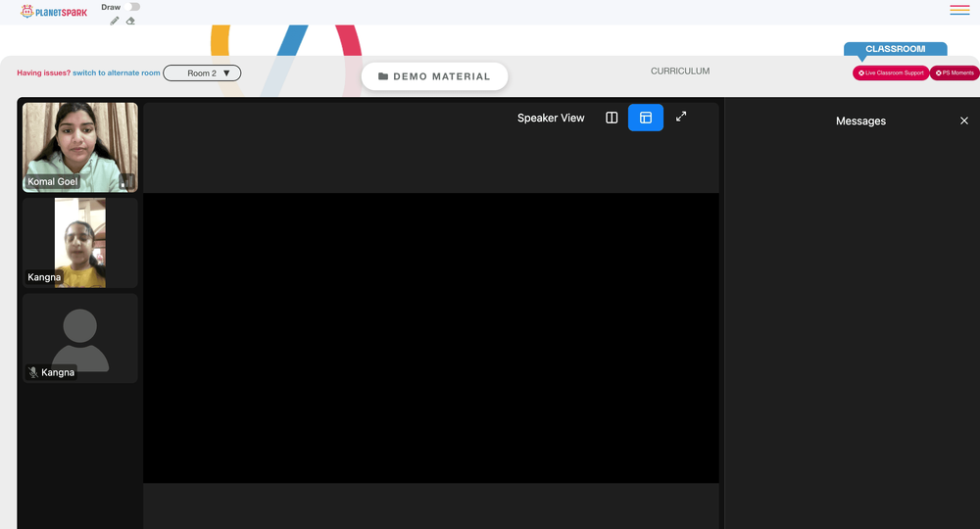Click the PlanetSpark logo
Screen dimensions: 980x529
click(54, 11)
